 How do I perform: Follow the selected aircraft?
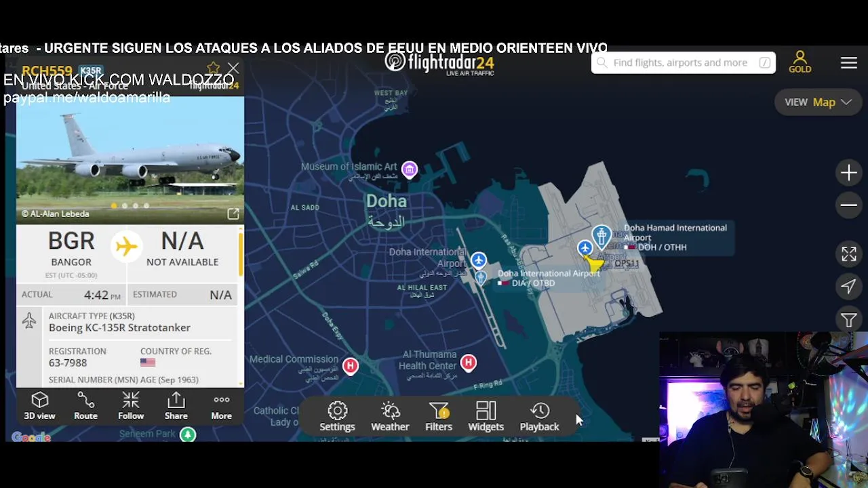[131, 406]
